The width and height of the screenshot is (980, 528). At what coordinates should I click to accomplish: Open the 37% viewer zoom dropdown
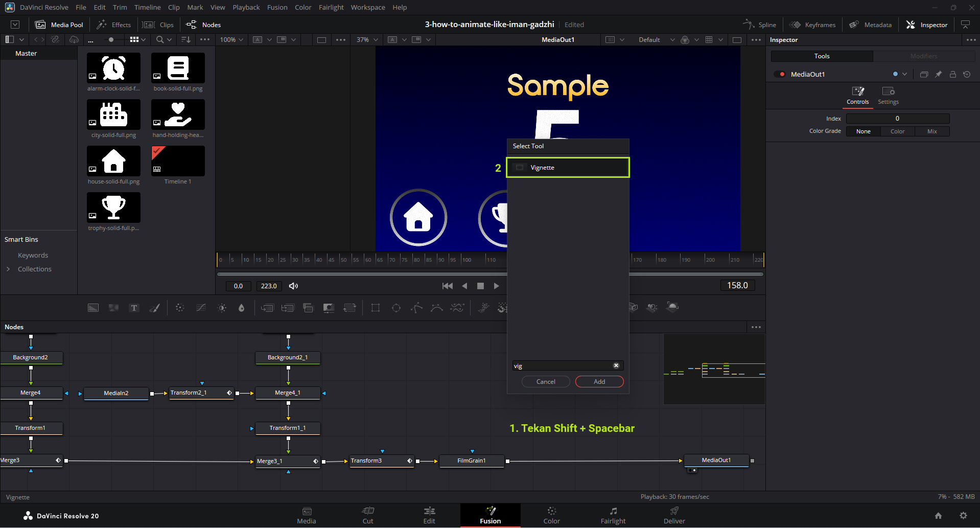point(368,40)
